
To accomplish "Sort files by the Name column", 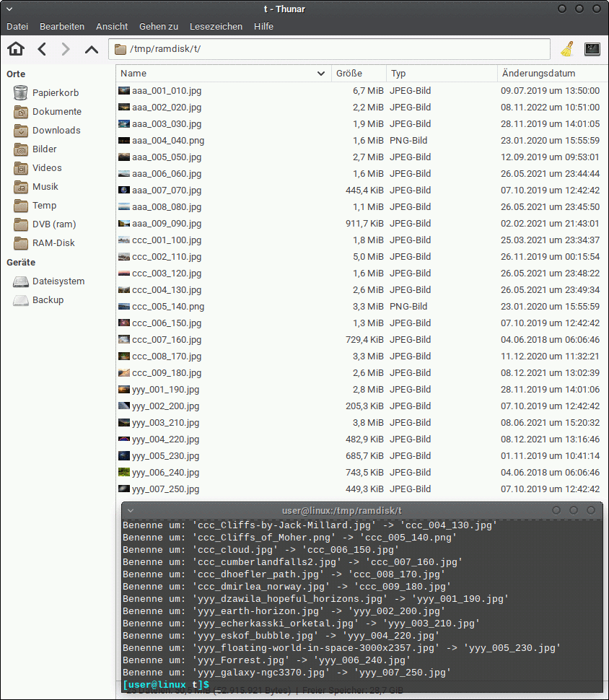I will (223, 73).
